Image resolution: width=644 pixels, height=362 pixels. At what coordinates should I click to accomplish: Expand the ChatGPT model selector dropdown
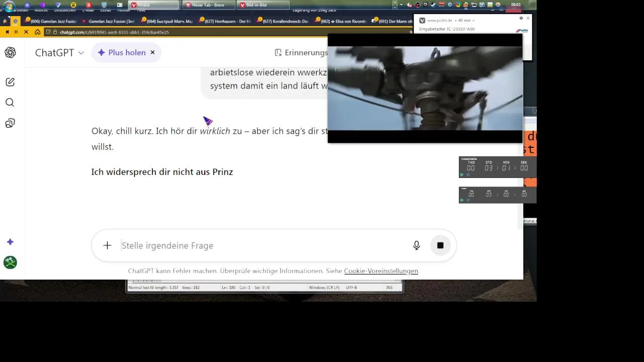tap(59, 52)
